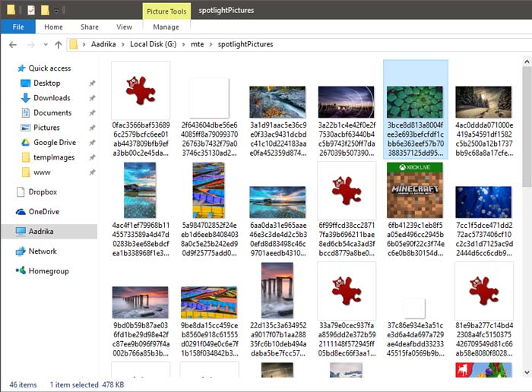
Task: Expand the chevron after Aadrika in breadcrumb
Action: coord(123,45)
